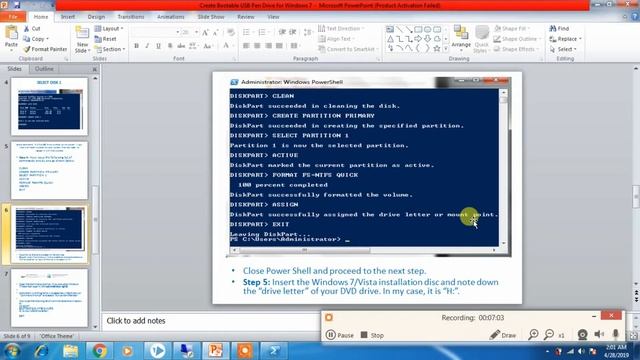Open the font size dropdown
The width and height of the screenshot is (640, 360).
(196, 32)
